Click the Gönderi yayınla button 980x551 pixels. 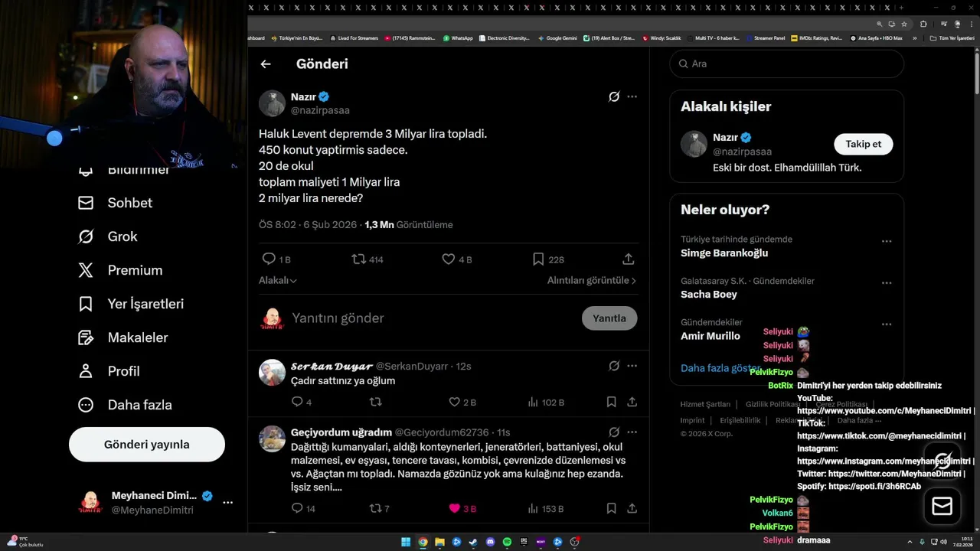tap(147, 445)
